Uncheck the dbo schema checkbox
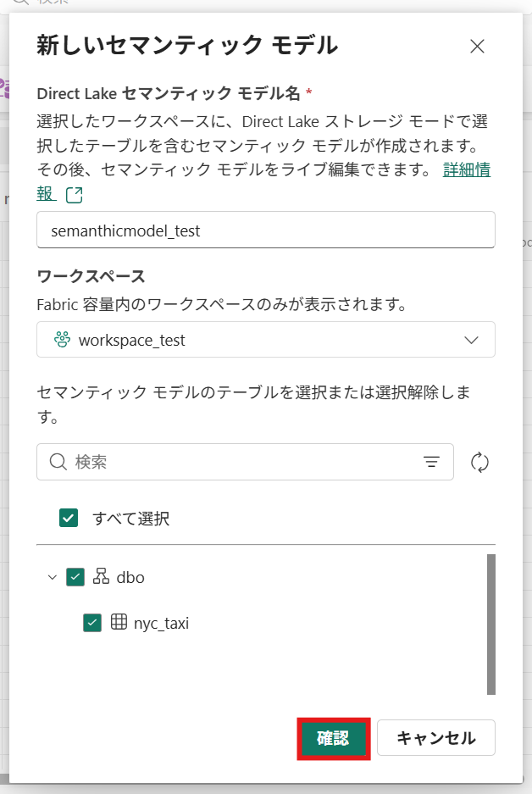Viewport: 532px width, 794px height. tap(75, 577)
